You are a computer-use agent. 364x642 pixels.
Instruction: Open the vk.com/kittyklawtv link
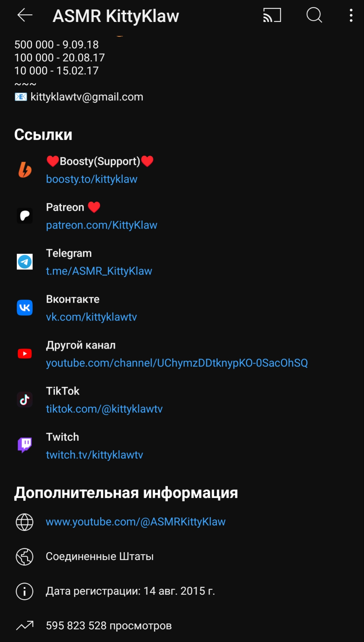[92, 317]
